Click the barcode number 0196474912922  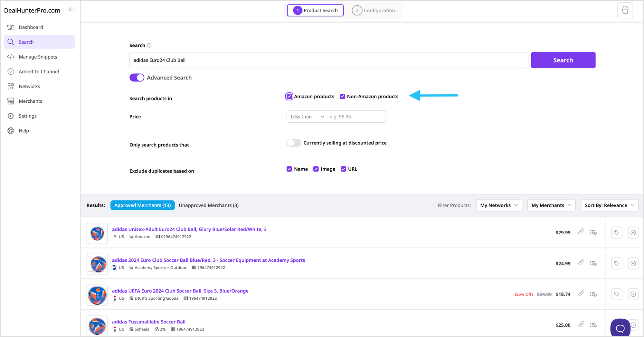(176, 237)
